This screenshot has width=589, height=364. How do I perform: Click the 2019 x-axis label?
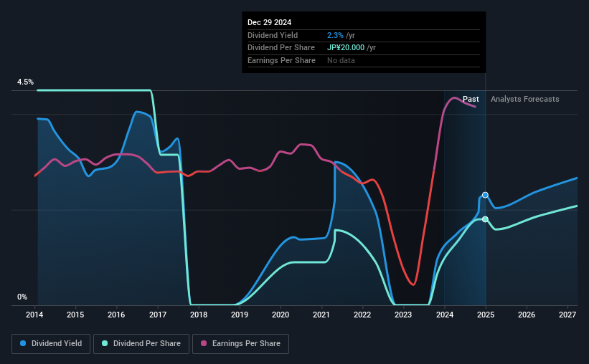pyautogui.click(x=240, y=315)
